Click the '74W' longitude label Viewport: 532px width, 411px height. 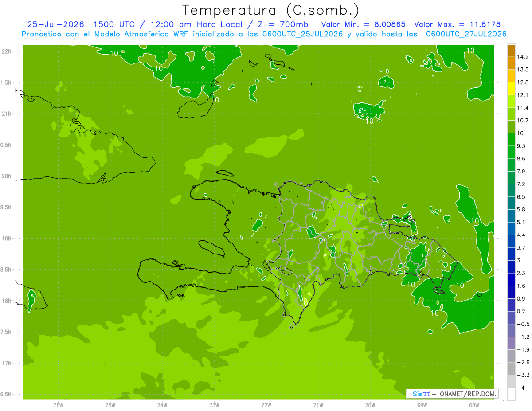[x=162, y=404]
